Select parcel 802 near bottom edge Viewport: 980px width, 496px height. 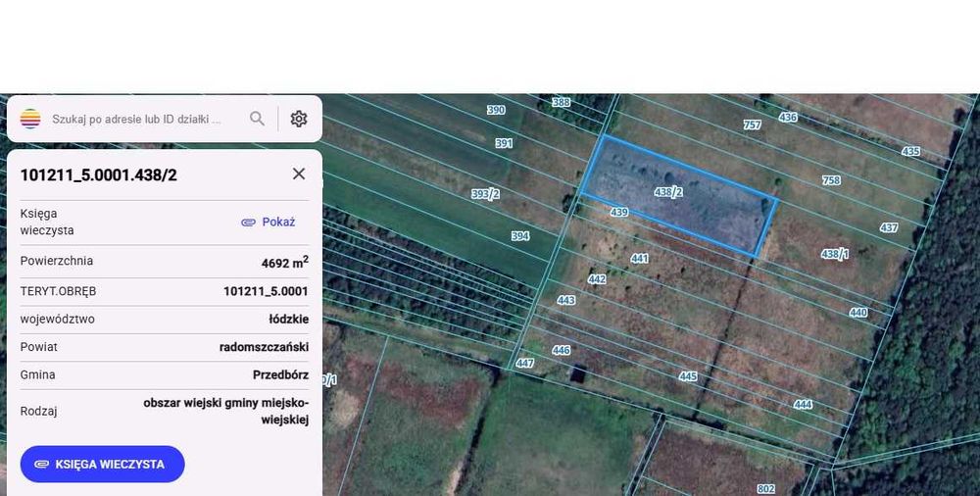(x=766, y=488)
